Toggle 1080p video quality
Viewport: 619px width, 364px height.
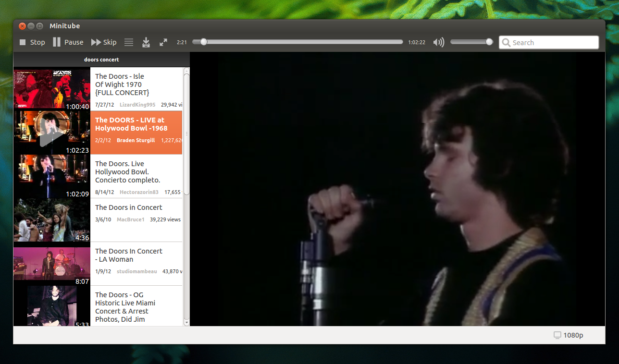(568, 335)
